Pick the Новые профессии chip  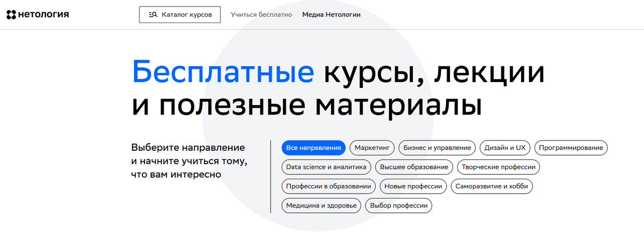tap(414, 186)
